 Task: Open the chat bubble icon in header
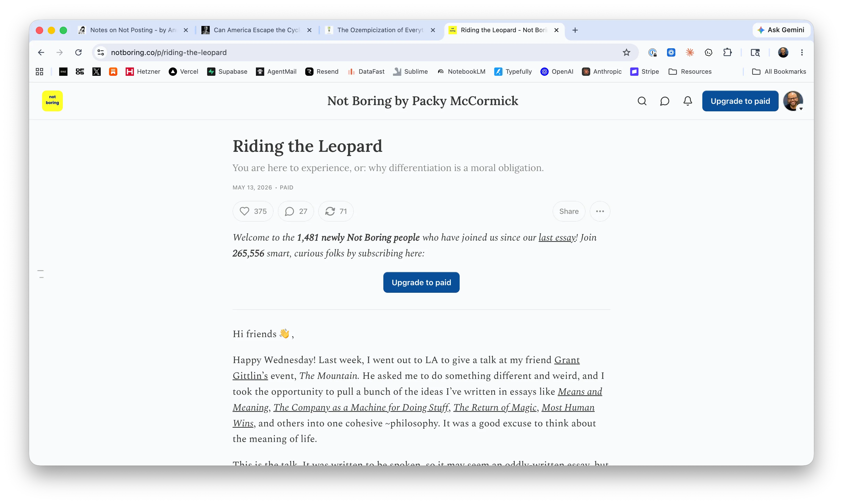click(665, 101)
